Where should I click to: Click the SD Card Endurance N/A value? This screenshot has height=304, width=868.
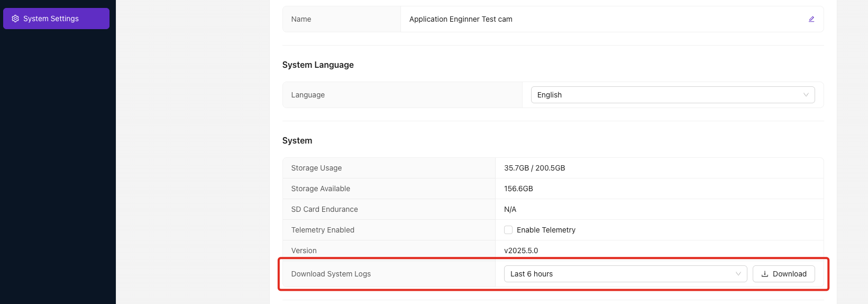pos(510,209)
